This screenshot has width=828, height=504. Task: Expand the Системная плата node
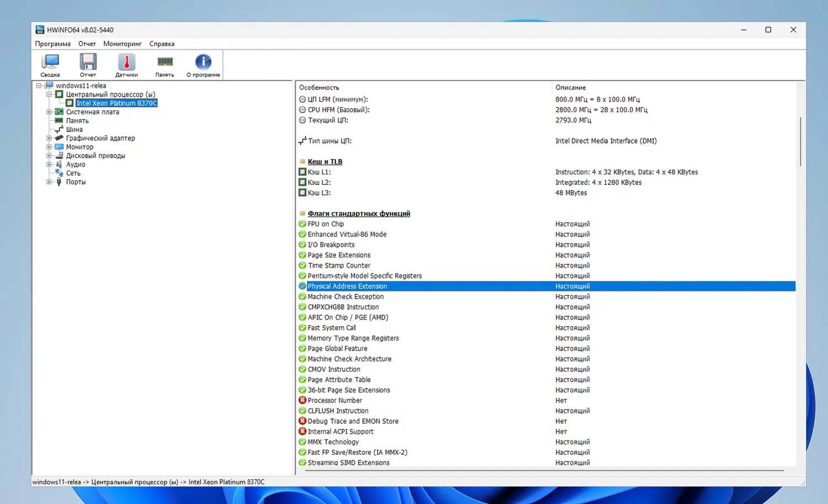(x=49, y=112)
